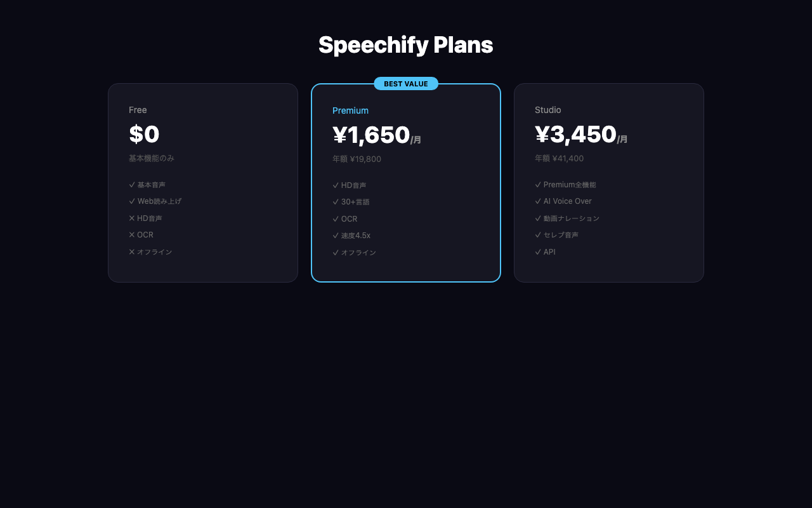Click the X icon next to HD音声 under Free
Image resolution: width=812 pixels, height=508 pixels.
coord(131,218)
